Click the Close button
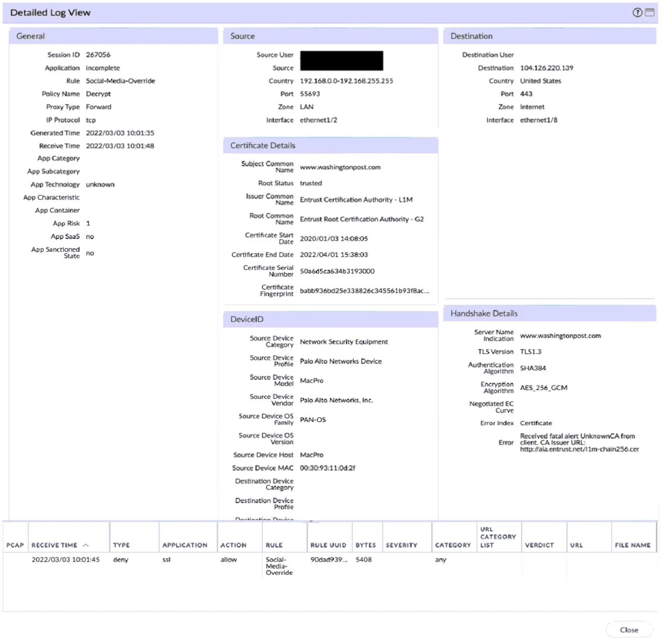The width and height of the screenshot is (661, 644). coord(629,630)
